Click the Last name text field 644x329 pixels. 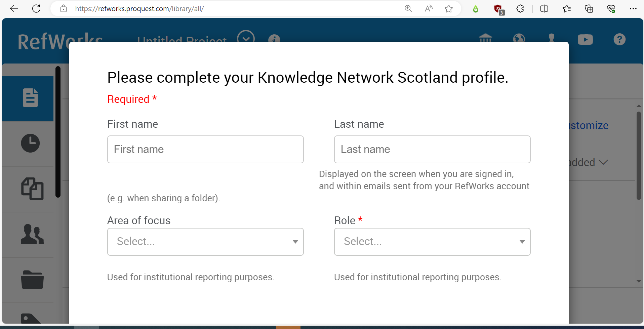pos(432,150)
